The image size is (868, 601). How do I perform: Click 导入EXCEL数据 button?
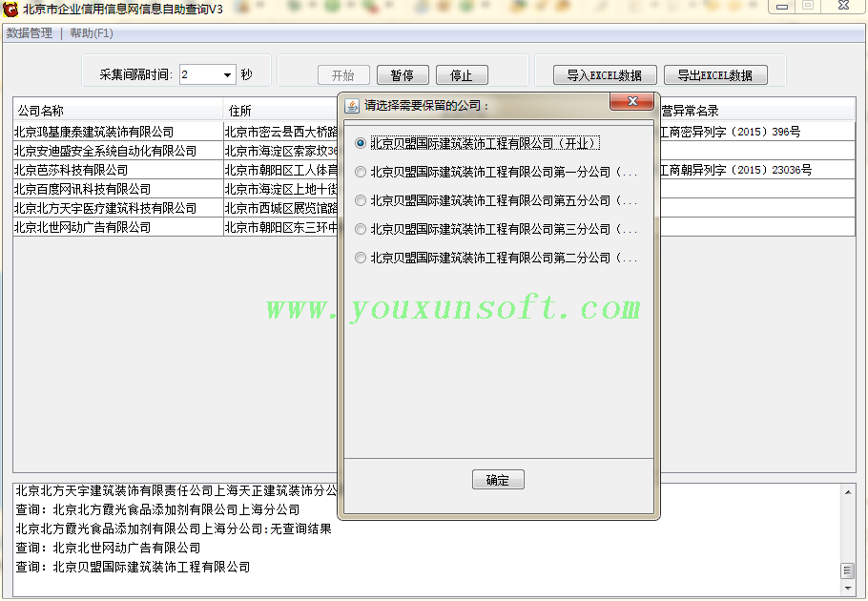(x=605, y=75)
